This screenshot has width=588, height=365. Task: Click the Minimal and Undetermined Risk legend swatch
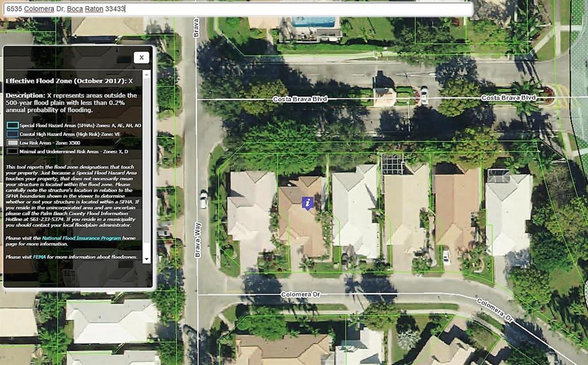[x=12, y=151]
